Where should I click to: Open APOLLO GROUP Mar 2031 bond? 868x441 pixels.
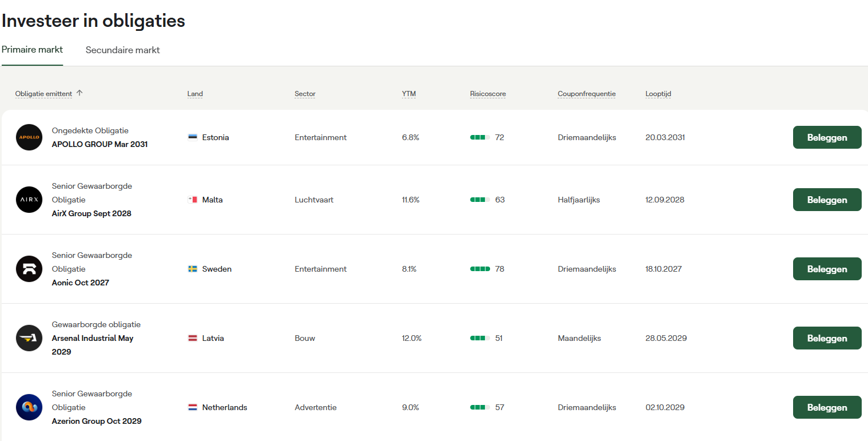[x=99, y=144]
